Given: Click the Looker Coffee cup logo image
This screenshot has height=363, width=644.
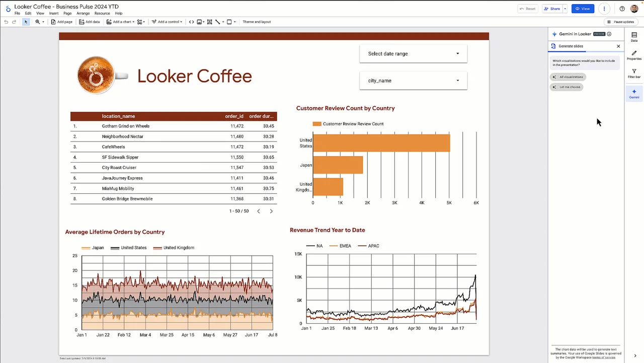Looking at the screenshot, I should 102,76.
